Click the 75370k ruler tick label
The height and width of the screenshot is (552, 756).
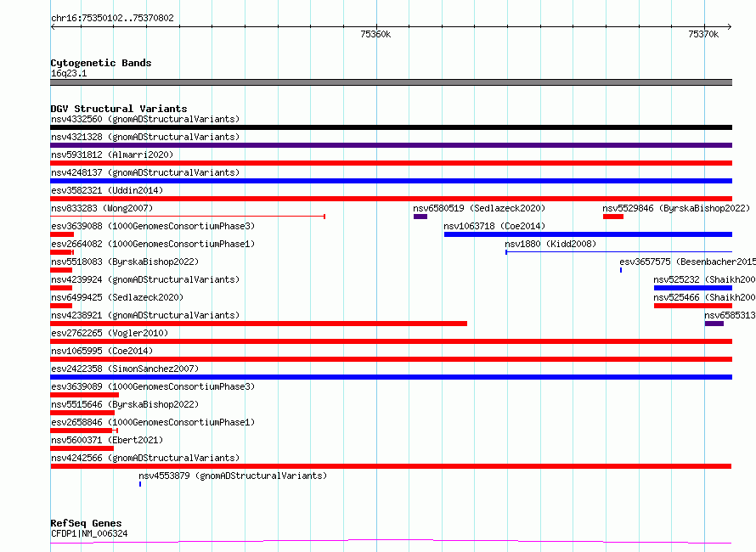703,34
